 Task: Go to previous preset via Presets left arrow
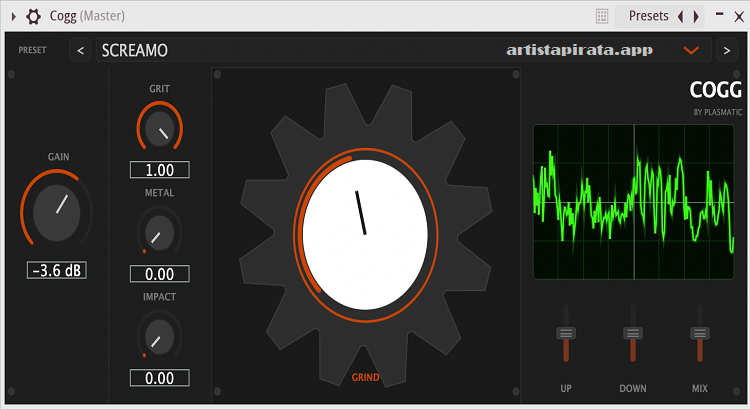click(680, 17)
